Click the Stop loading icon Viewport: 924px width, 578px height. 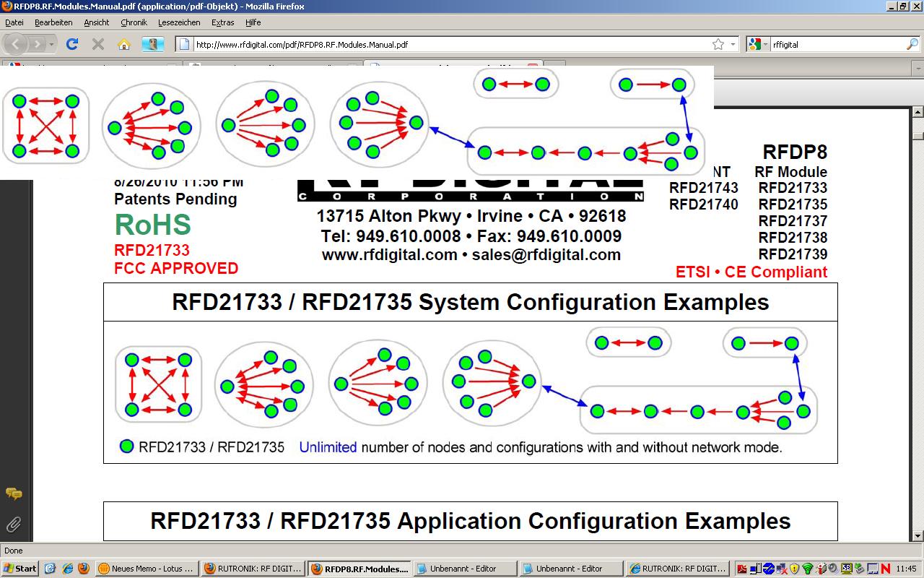(98, 44)
